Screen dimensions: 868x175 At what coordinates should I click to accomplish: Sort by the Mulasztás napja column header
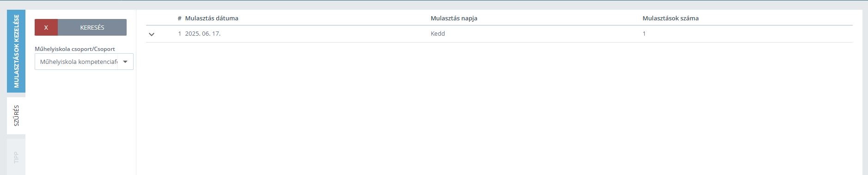click(454, 19)
